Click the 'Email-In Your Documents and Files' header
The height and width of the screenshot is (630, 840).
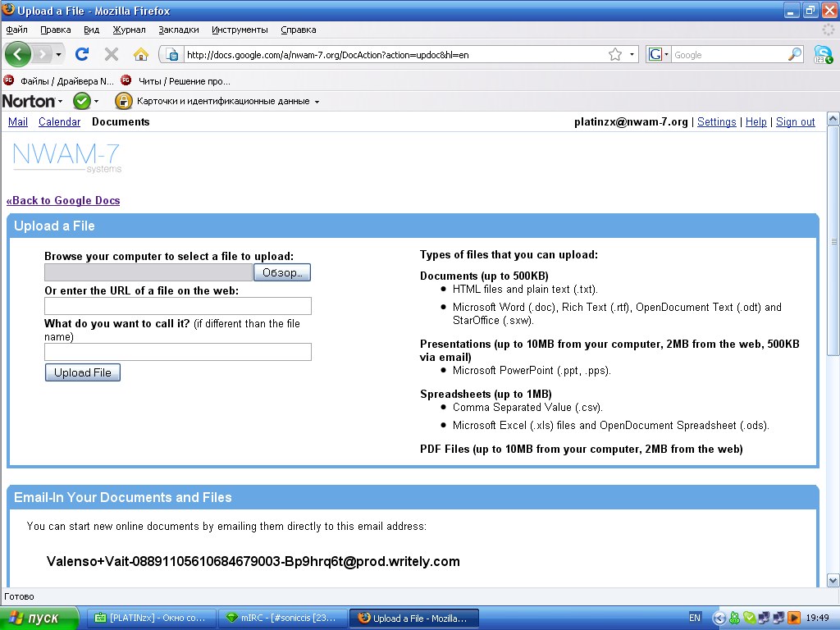[123, 497]
